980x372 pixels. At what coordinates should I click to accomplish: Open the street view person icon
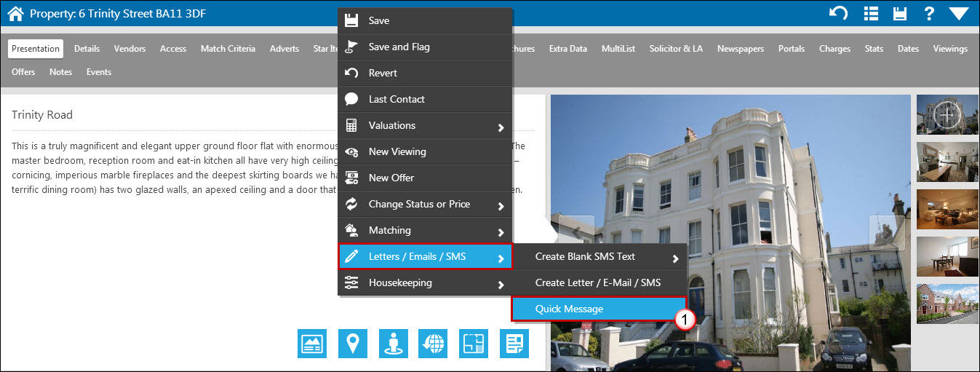(x=393, y=343)
